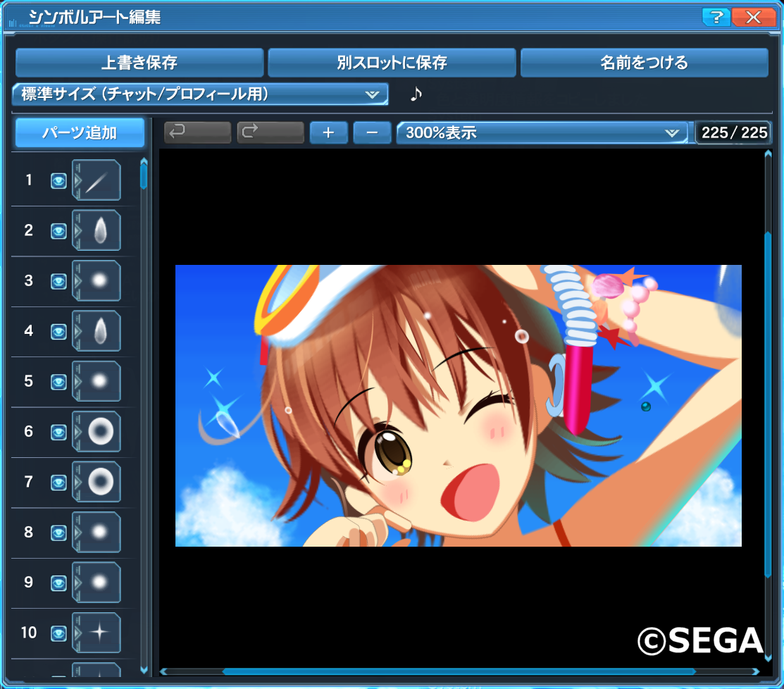
Task: Click the redo arrow button
Action: (270, 132)
